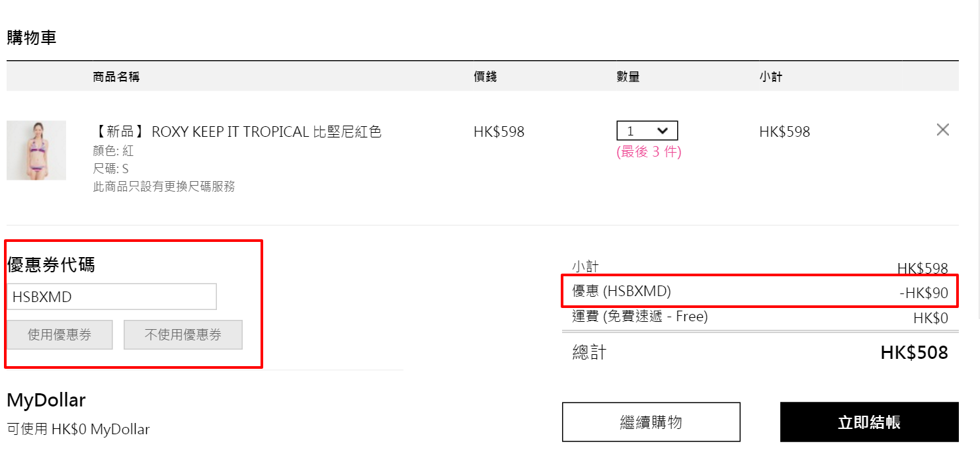Click the pink 最後 3 件 stock notice
Viewport: 980px width, 460px height.
[x=649, y=151]
